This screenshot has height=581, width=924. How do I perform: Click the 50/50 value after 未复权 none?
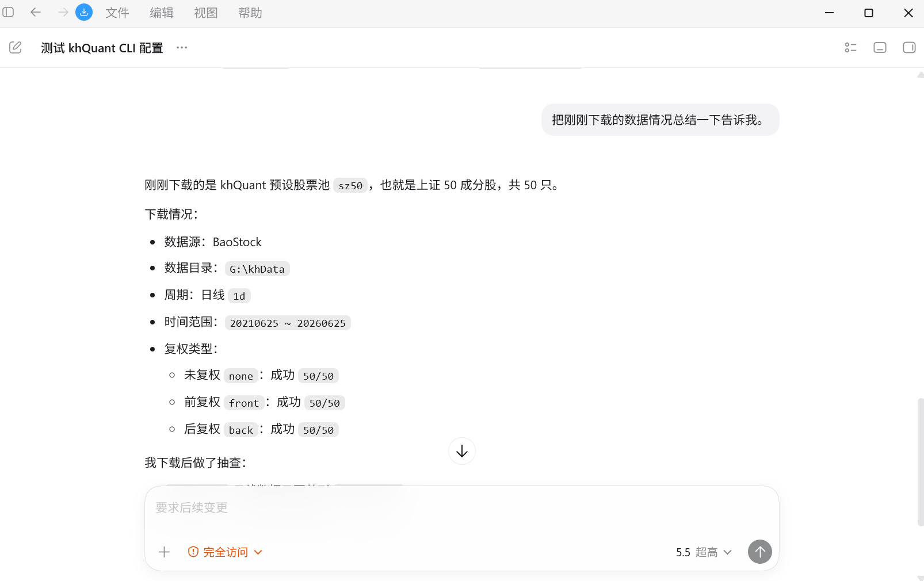click(x=318, y=376)
